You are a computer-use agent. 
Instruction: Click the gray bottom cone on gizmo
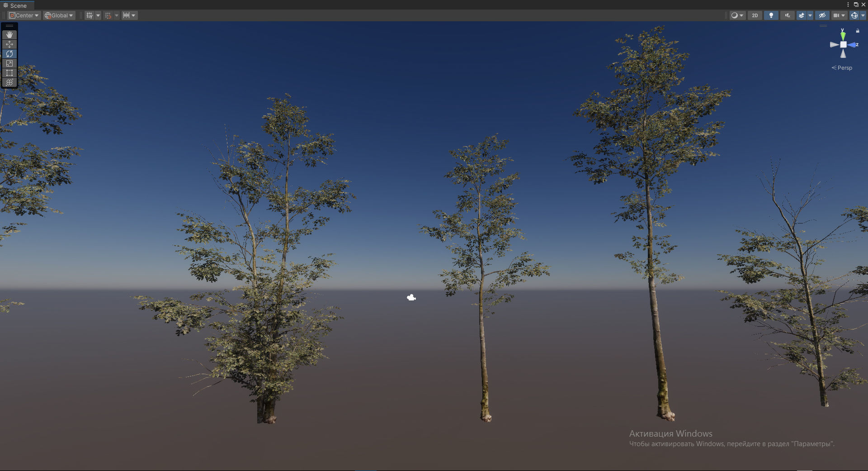click(x=843, y=54)
